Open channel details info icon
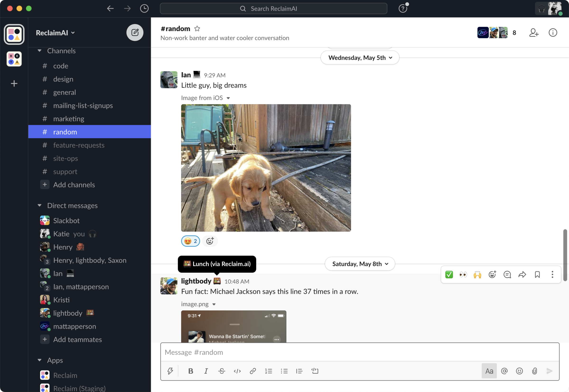The image size is (569, 392). [553, 33]
